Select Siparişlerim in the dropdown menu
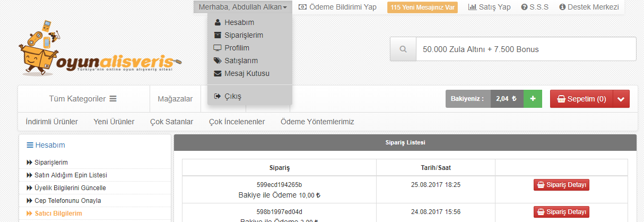The width and height of the screenshot is (644, 222). [x=238, y=35]
